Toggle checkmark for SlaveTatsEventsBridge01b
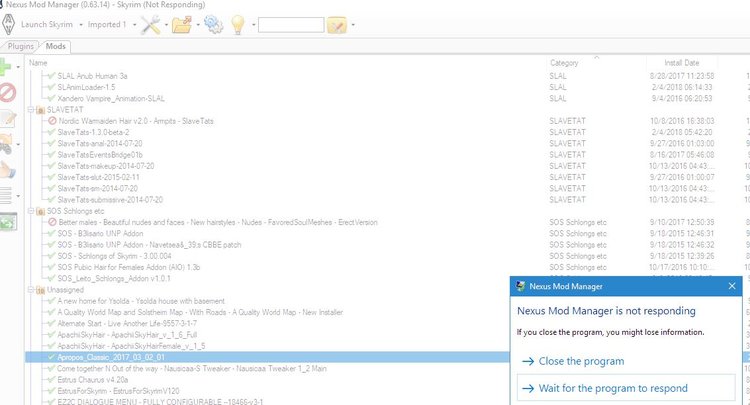Viewport: 750px width, 405px height. click(x=52, y=154)
